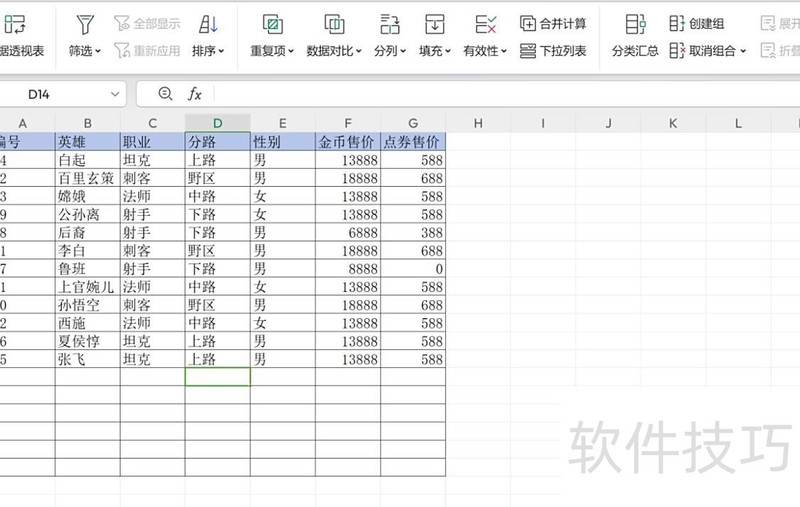The width and height of the screenshot is (800, 507).
Task: Click the cell containing 李白
Action: pyautogui.click(x=88, y=250)
